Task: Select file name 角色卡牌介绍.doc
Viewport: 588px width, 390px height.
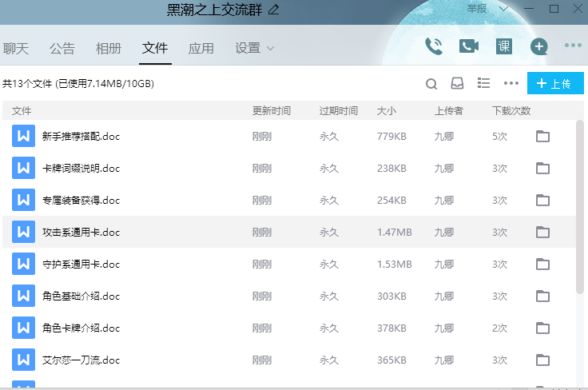Action: [x=81, y=328]
